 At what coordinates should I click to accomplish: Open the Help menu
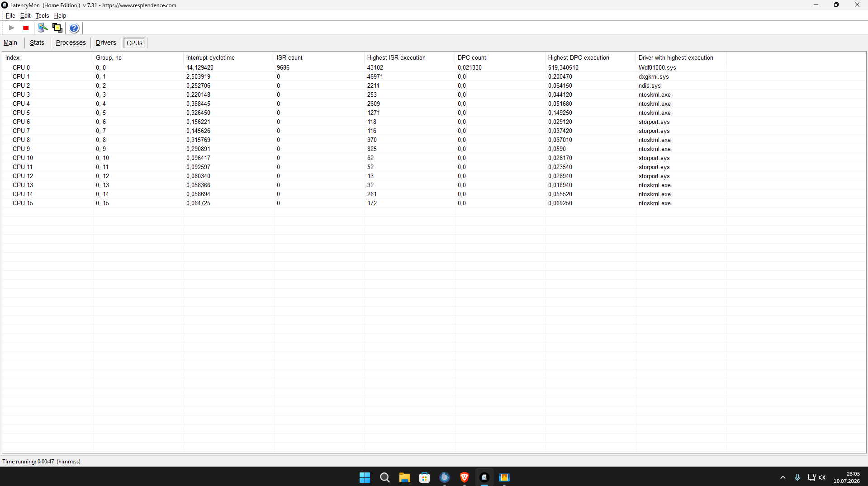click(60, 15)
